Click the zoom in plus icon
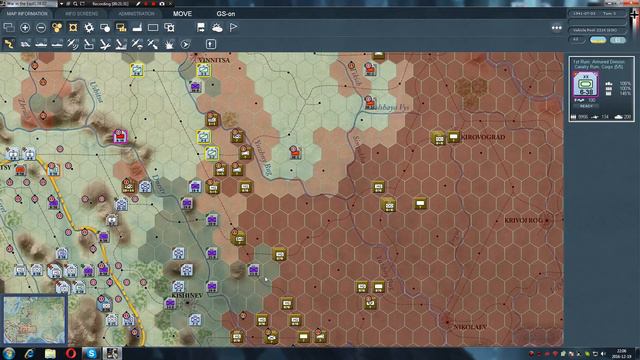The image size is (640, 360). [x=25, y=28]
